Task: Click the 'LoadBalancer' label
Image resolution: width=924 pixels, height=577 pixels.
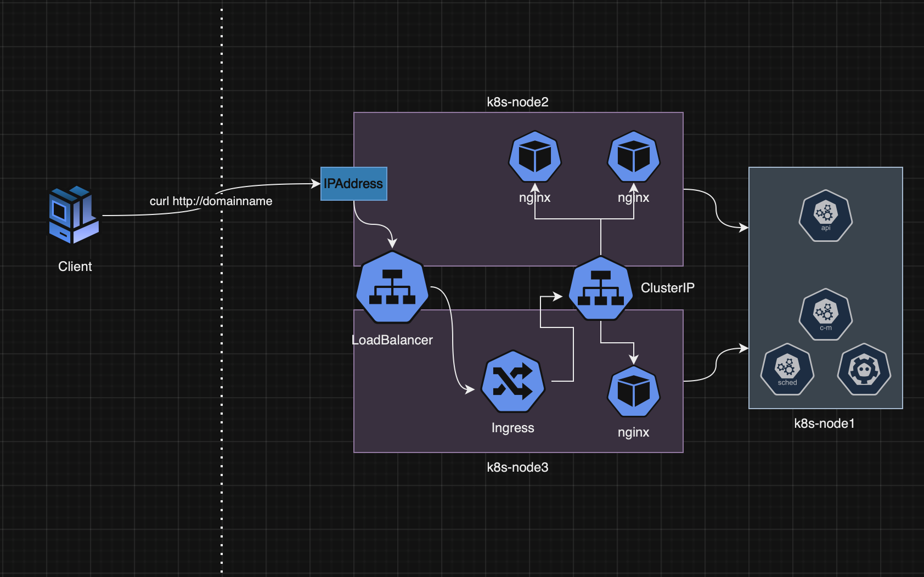Action: click(392, 340)
